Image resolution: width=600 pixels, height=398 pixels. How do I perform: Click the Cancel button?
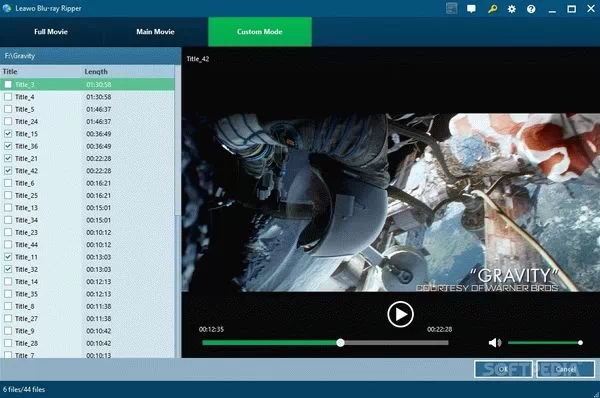(x=566, y=369)
